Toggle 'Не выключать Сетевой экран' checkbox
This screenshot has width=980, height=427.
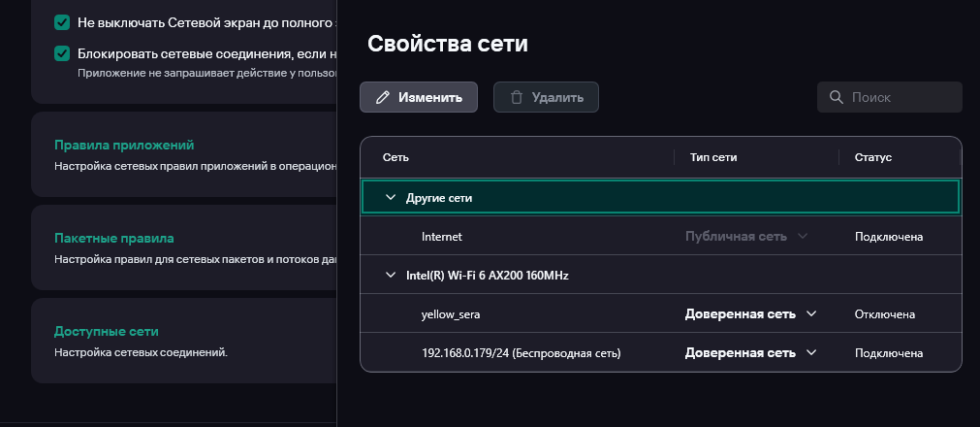[x=62, y=22]
